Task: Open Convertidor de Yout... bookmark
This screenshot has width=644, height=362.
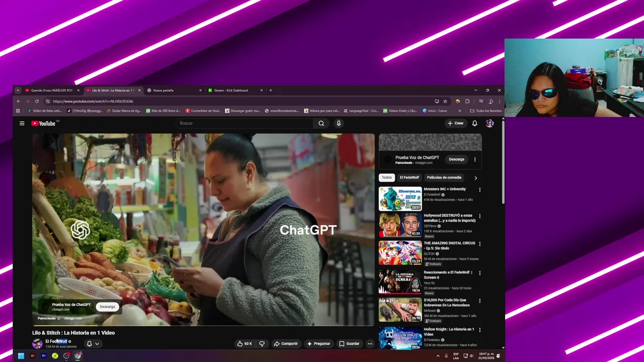Action: 203,111
